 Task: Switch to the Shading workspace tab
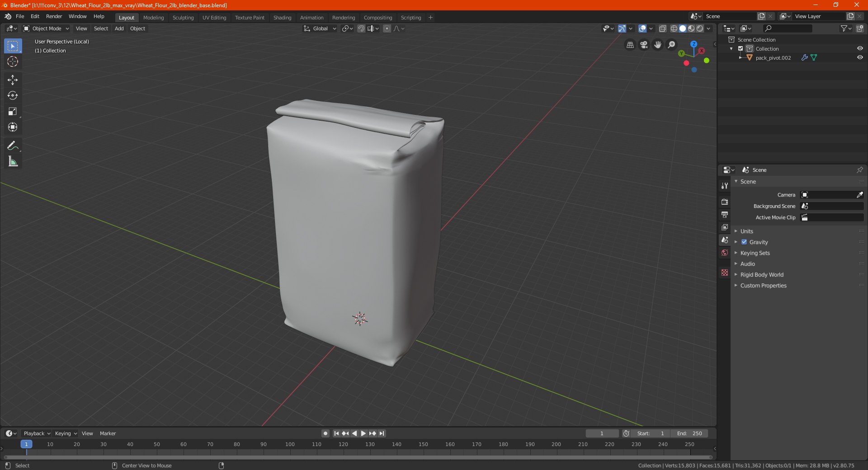(x=282, y=18)
